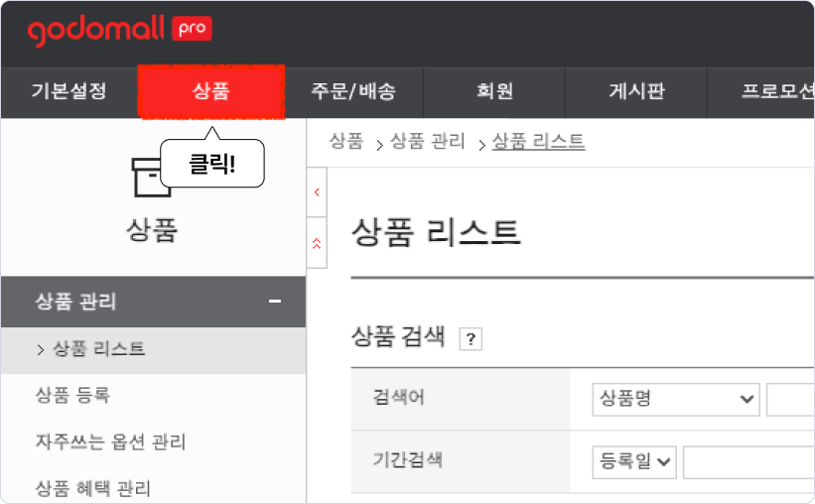Open 상품 등록 in the sidebar

72,396
